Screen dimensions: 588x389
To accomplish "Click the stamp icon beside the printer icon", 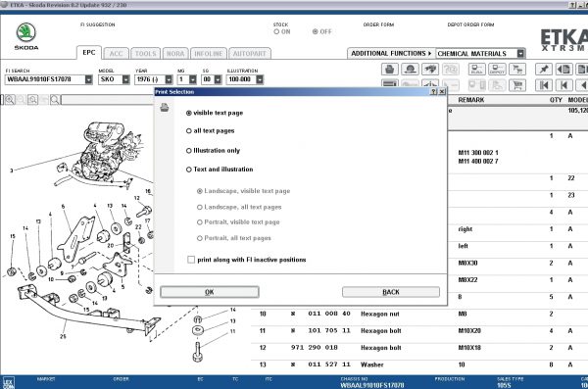I will [410, 70].
